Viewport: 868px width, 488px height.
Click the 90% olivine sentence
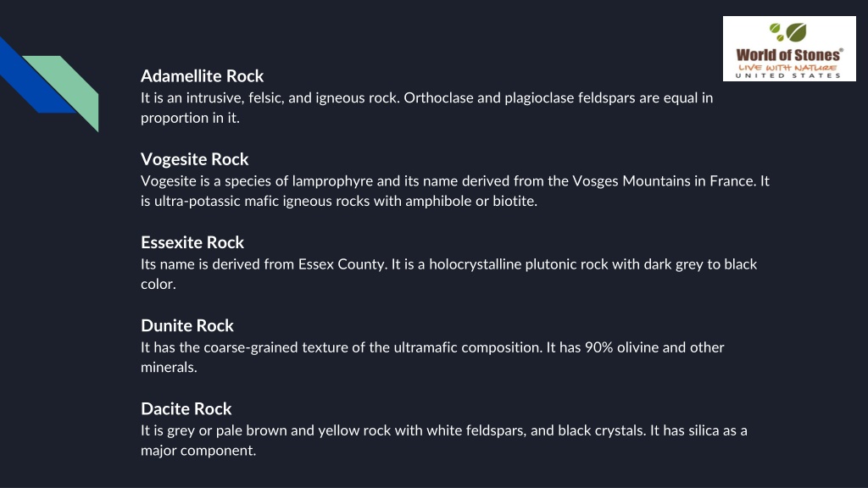click(635, 347)
